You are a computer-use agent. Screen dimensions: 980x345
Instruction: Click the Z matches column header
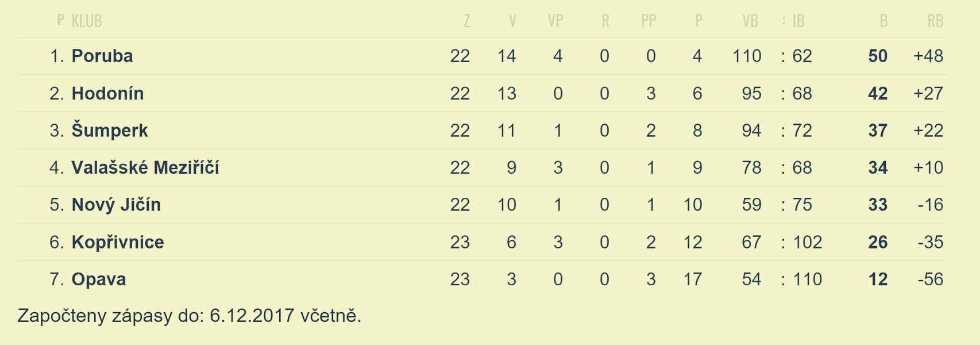(467, 21)
